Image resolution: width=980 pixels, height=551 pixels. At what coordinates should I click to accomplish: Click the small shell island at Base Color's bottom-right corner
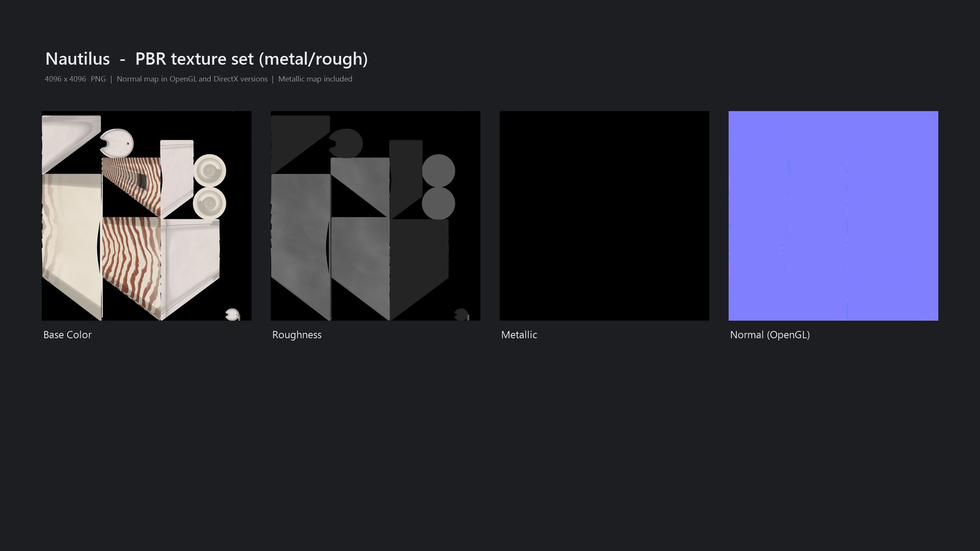[x=232, y=314]
